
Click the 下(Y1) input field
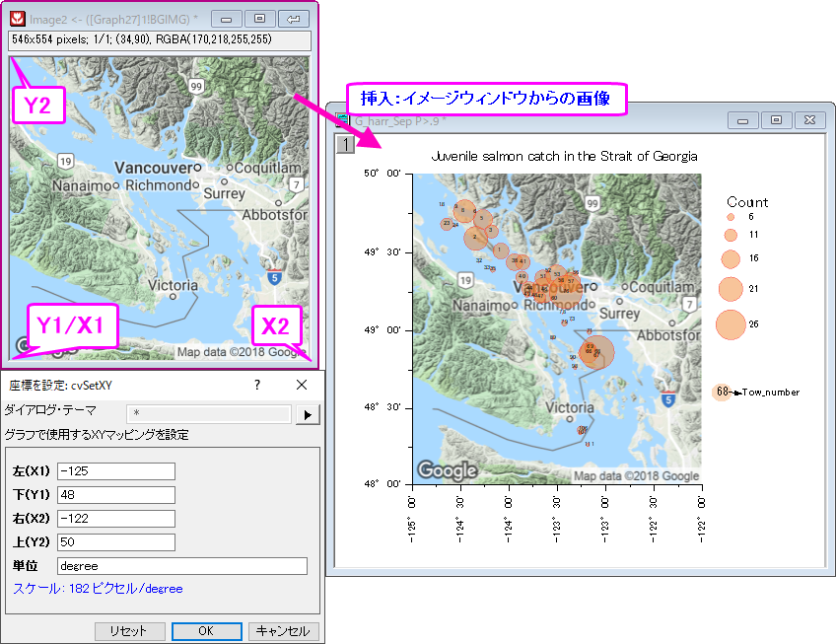(116, 495)
